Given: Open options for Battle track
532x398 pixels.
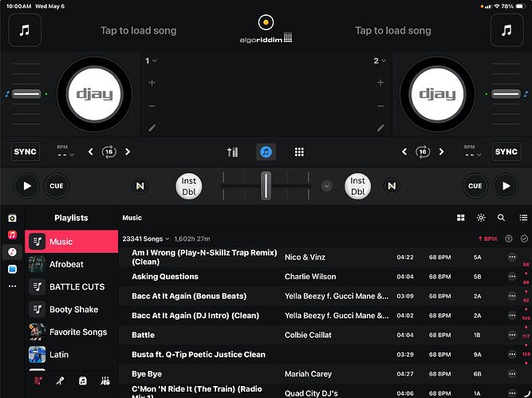Looking at the screenshot, I should 512,335.
